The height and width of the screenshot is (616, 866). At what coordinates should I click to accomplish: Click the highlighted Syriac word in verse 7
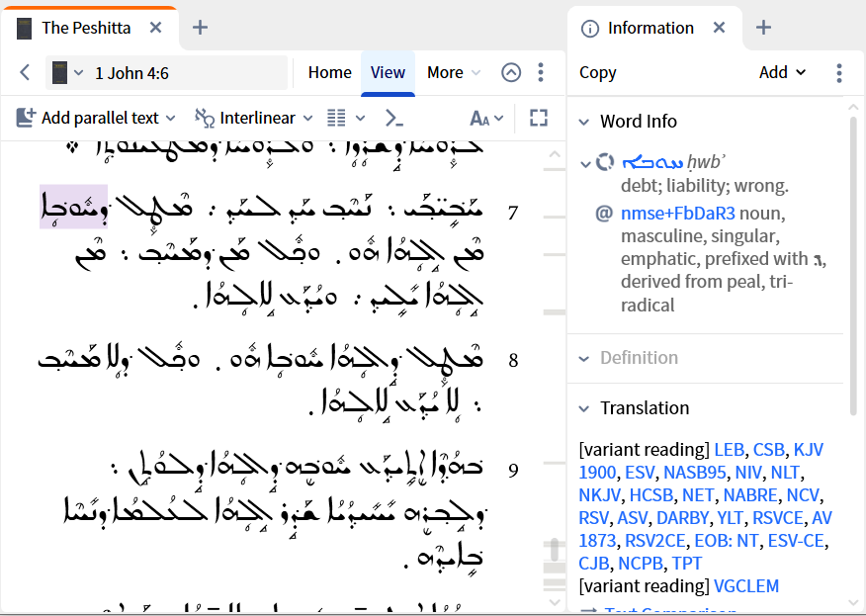click(73, 207)
